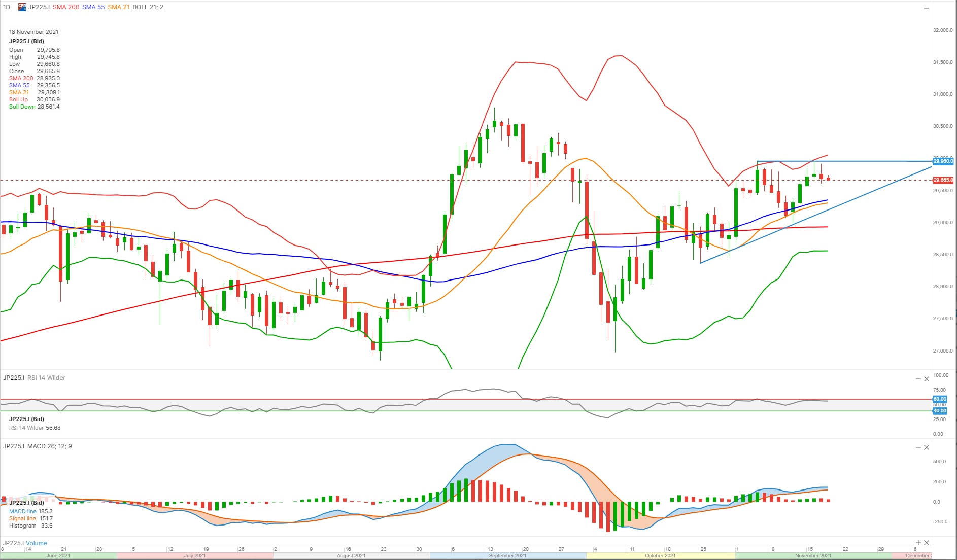This screenshot has width=957, height=560.
Task: Click the current price 29,665.8 axis label
Action: tap(943, 180)
